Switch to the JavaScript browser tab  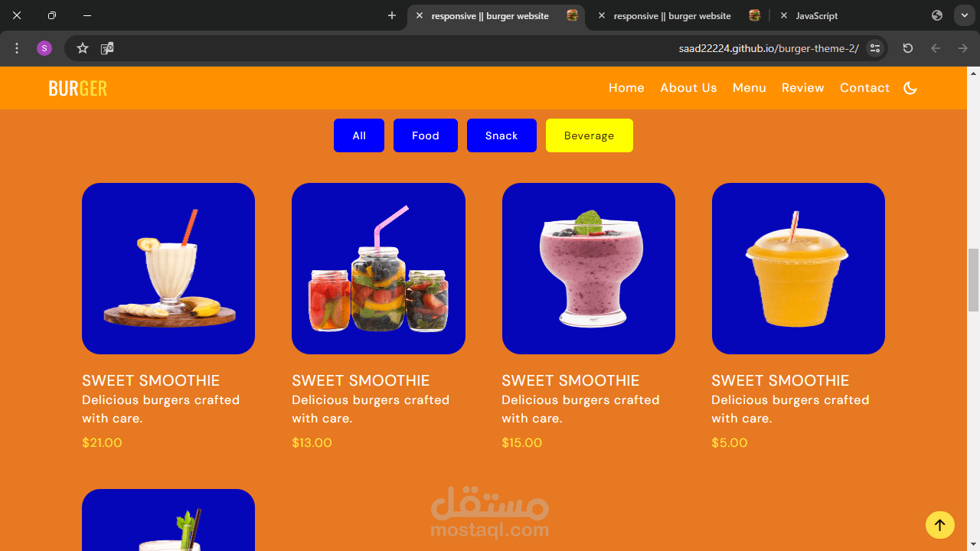[816, 15]
